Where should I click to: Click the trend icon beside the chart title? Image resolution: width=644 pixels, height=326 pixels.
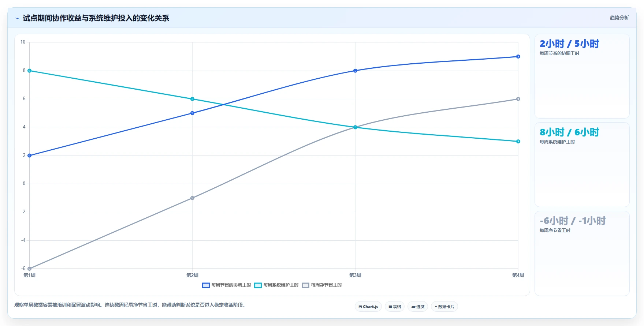pyautogui.click(x=17, y=18)
